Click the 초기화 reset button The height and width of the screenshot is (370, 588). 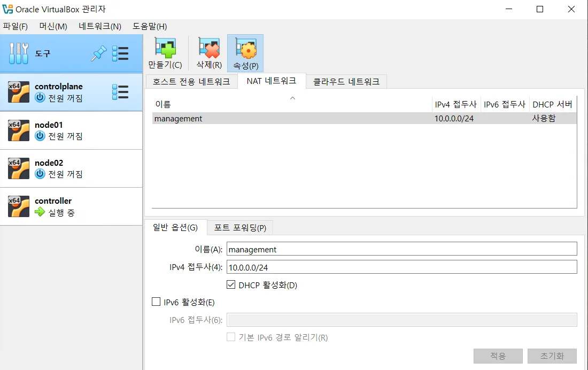[x=552, y=356]
